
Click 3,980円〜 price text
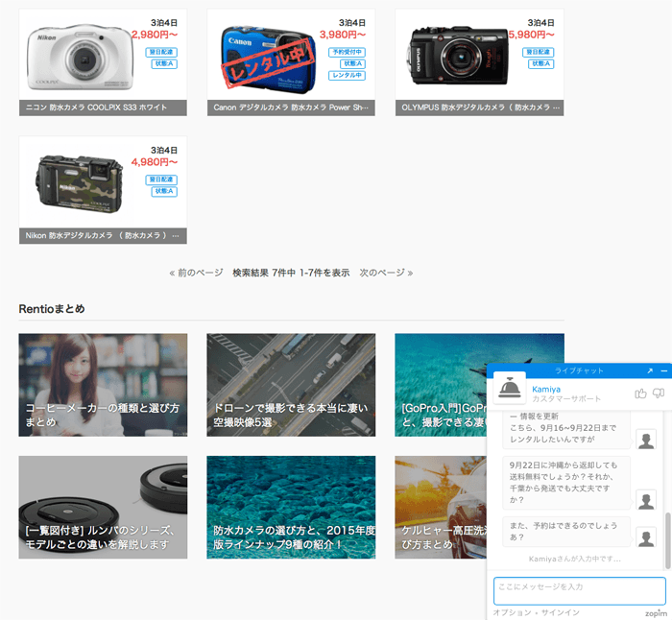tap(343, 35)
